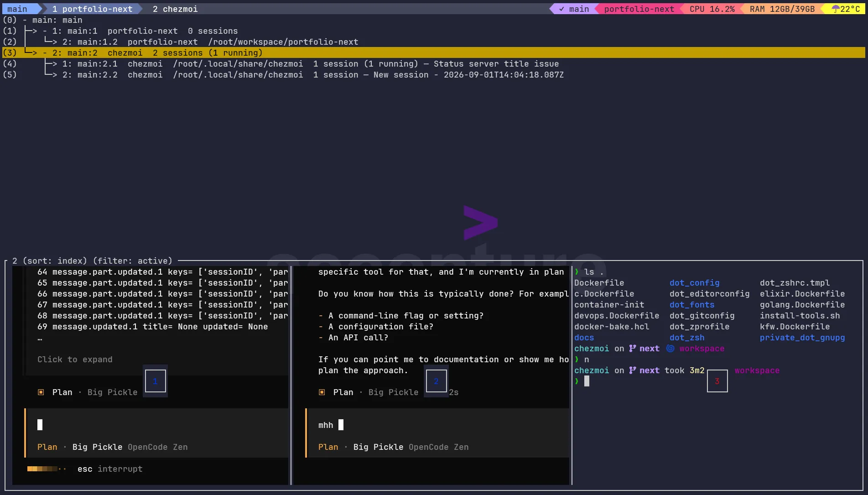868x495 pixels.
Task: Click the umbrella weather icon showing 22°C
Action: [x=836, y=9]
